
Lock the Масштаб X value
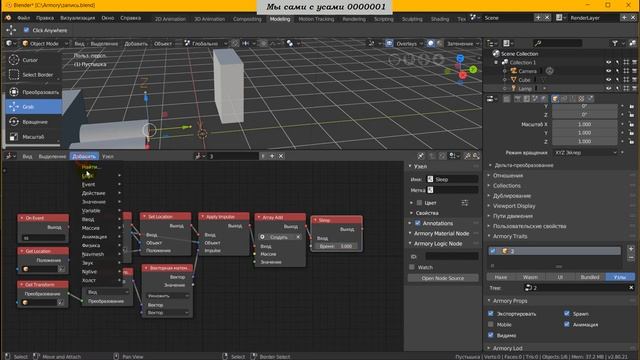tap(631, 124)
